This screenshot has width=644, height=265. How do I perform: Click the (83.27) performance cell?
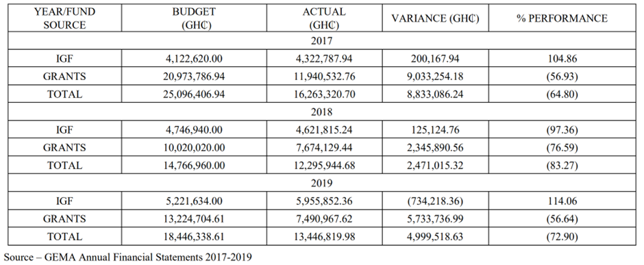coord(562,165)
